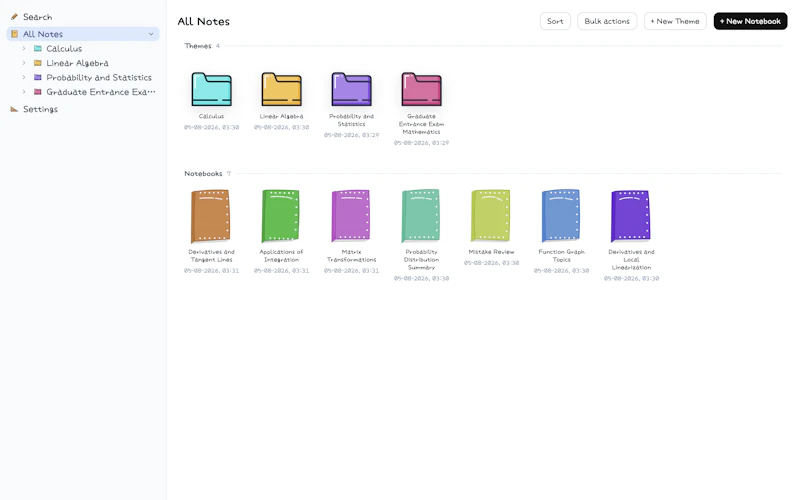Open the Sort options button
Image resolution: width=800 pixels, height=500 pixels.
[555, 21]
